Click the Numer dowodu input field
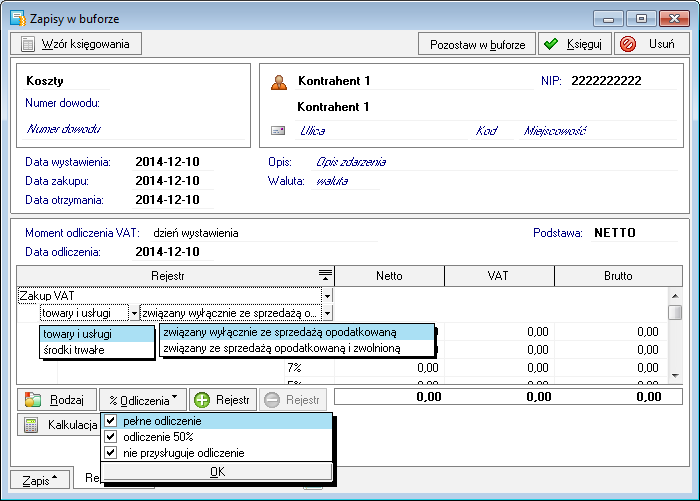Image resolution: width=700 pixels, height=501 pixels. tap(134, 129)
